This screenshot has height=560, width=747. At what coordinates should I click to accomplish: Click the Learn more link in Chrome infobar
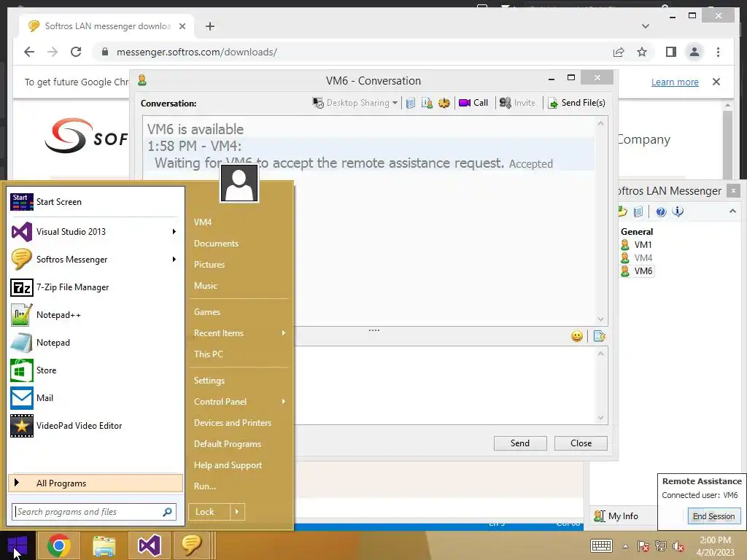click(x=675, y=82)
